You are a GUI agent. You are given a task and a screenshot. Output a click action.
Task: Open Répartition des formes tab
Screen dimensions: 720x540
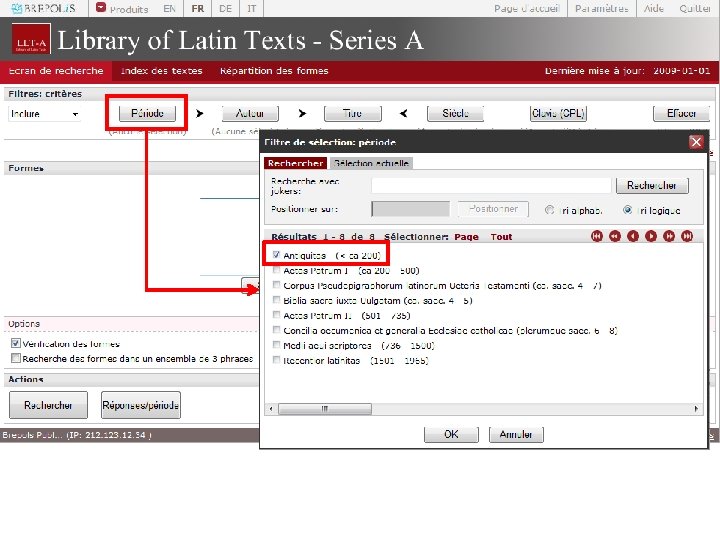274,71
